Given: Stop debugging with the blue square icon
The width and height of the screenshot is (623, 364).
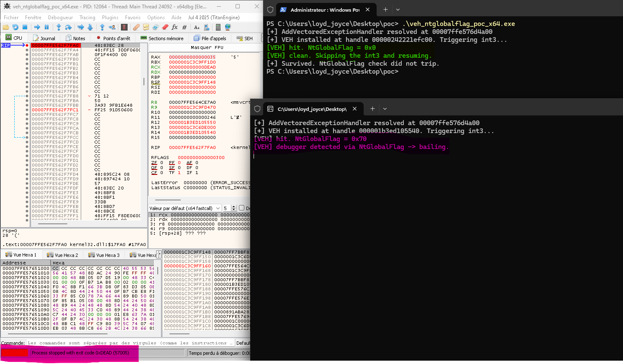Looking at the screenshot, I should (25, 27).
